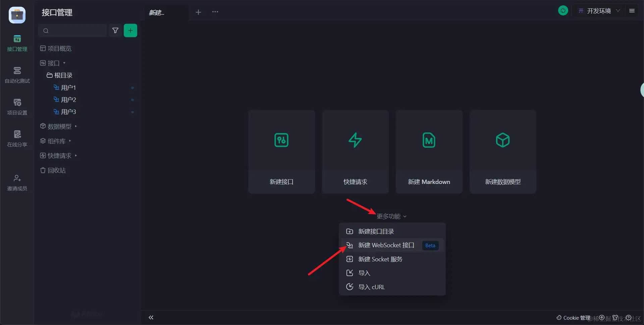The width and height of the screenshot is (644, 325).
Task: Open the 接口管理 sidebar section
Action: 17,43
